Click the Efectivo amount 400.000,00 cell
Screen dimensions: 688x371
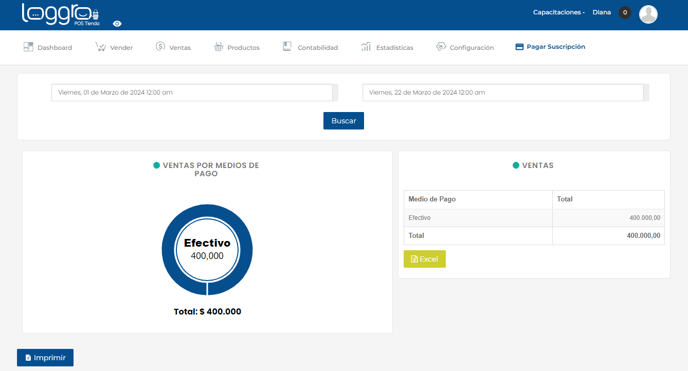tap(608, 218)
